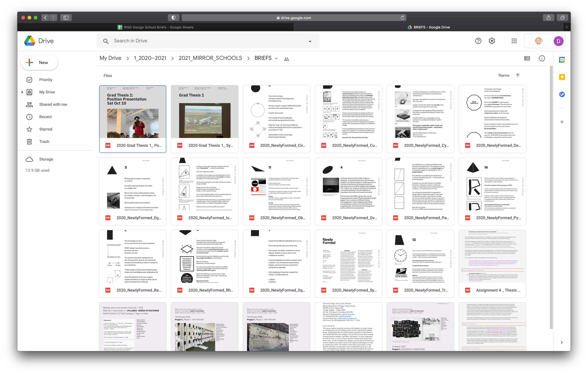Viewport: 588px width, 374px height.
Task: Select 2020_NewlyFormed_Is... PDF
Action: pos(205,191)
